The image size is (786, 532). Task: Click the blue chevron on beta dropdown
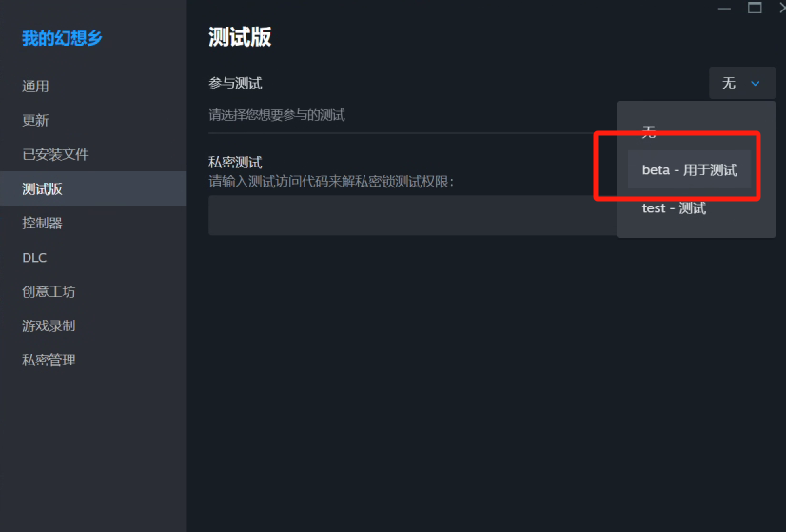(755, 83)
